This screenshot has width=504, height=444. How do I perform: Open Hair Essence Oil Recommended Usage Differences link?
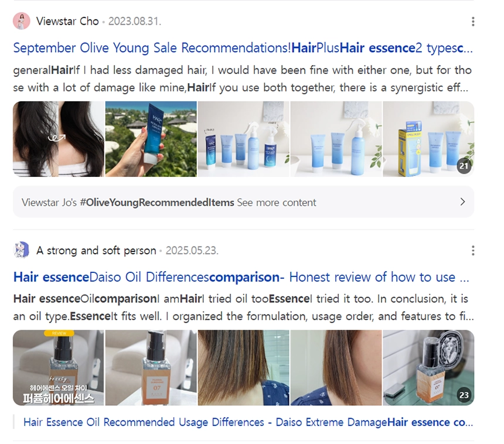click(248, 422)
